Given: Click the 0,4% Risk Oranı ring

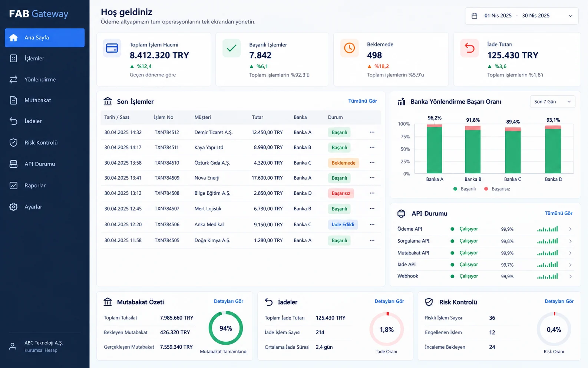Looking at the screenshot, I should (554, 329).
